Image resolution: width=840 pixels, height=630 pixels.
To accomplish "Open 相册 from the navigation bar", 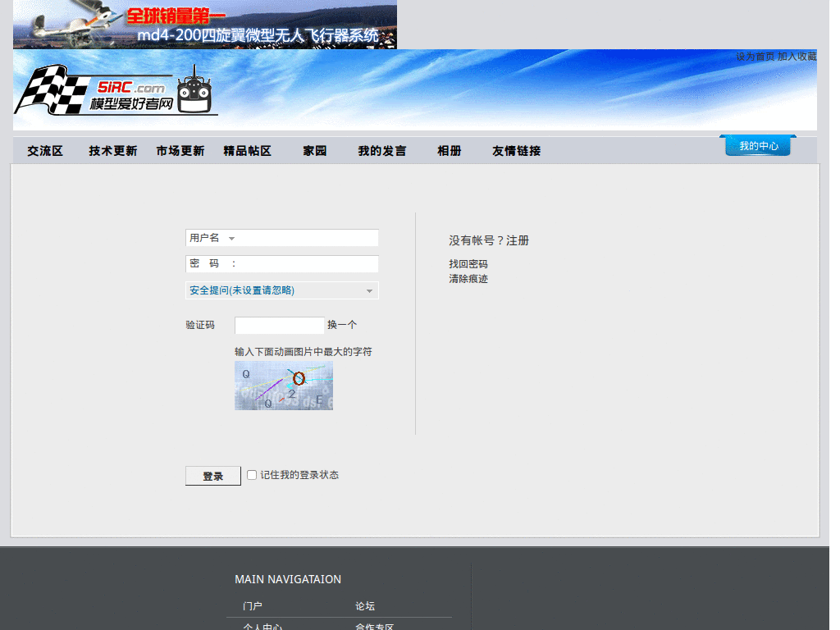I will [450, 151].
